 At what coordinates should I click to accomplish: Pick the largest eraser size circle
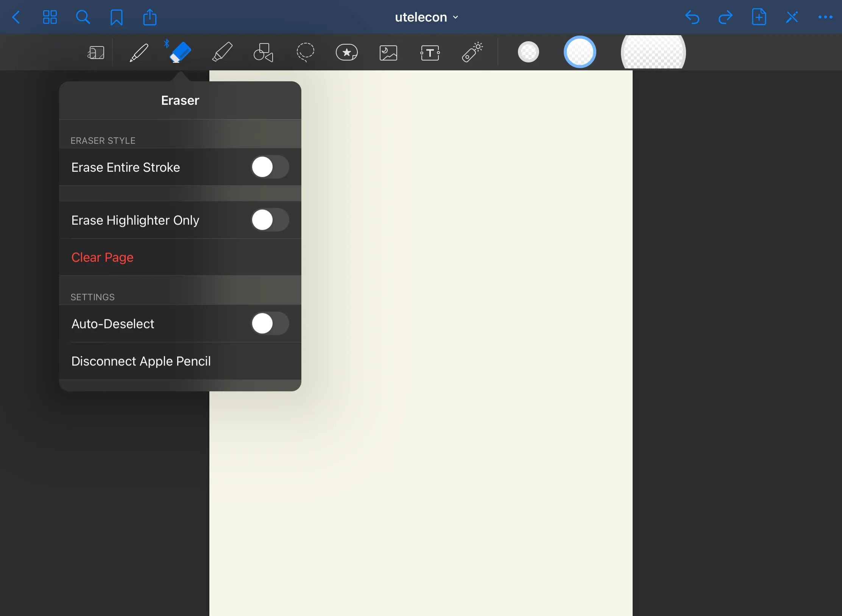(x=653, y=52)
